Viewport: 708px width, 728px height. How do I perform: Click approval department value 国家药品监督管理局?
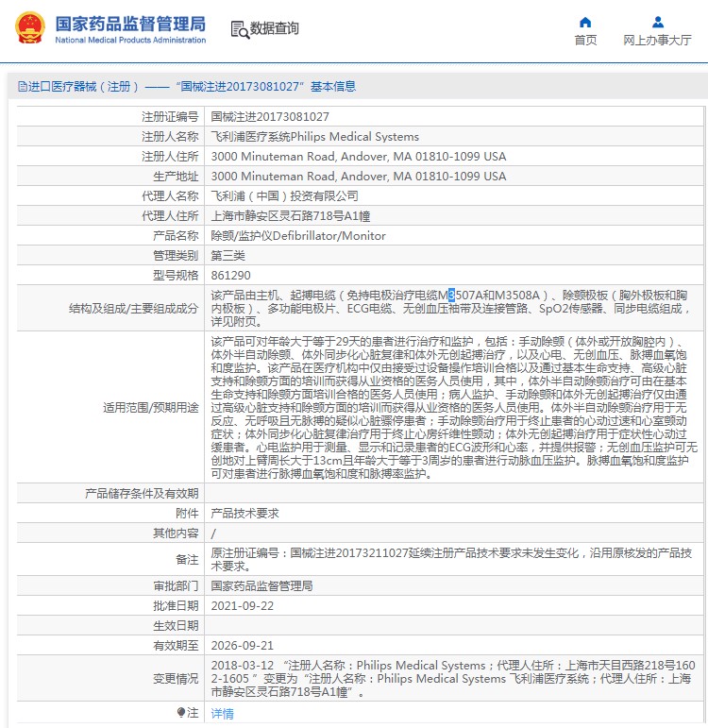[x=261, y=586]
